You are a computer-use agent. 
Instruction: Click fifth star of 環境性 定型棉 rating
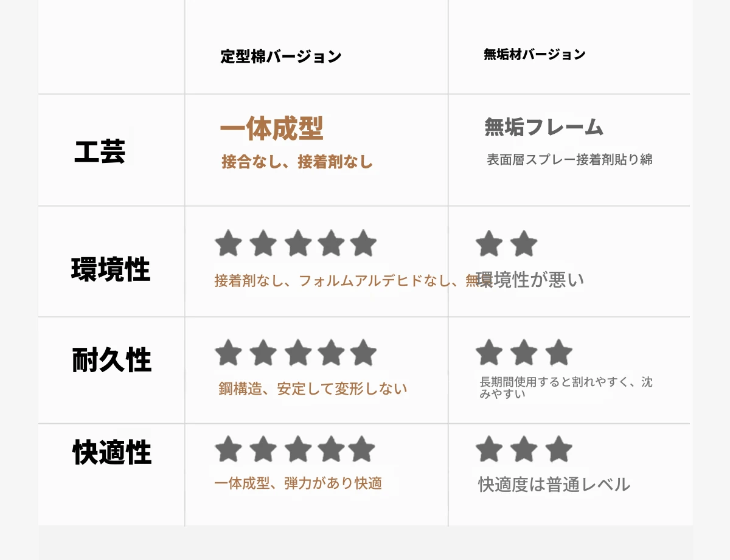[x=363, y=244]
